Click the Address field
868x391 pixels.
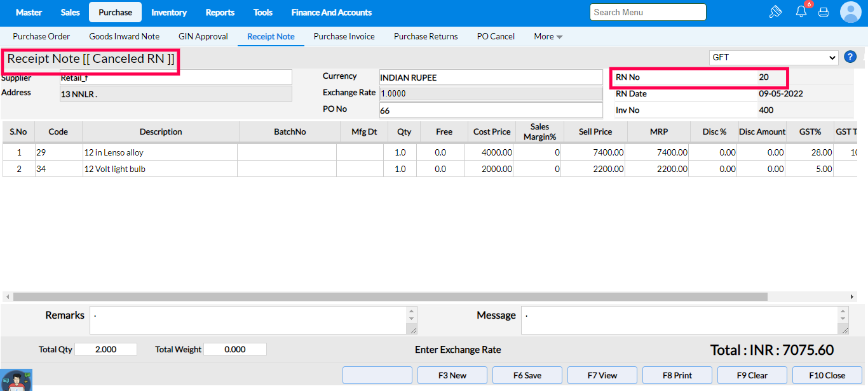tap(175, 94)
